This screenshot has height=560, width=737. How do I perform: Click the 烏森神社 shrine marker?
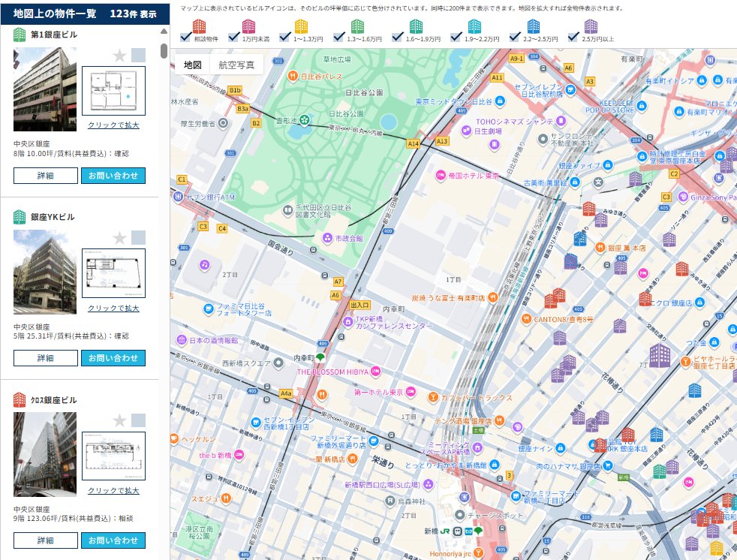[390, 501]
